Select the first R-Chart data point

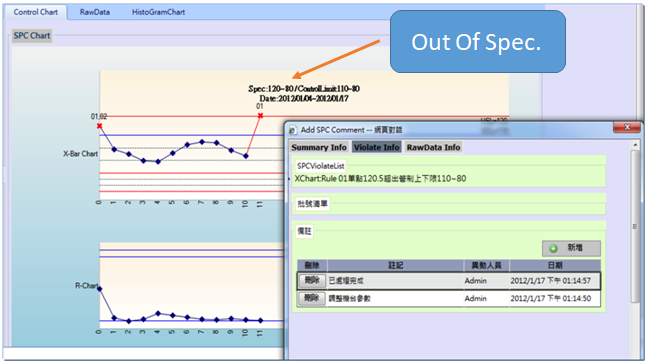pyautogui.click(x=100, y=289)
